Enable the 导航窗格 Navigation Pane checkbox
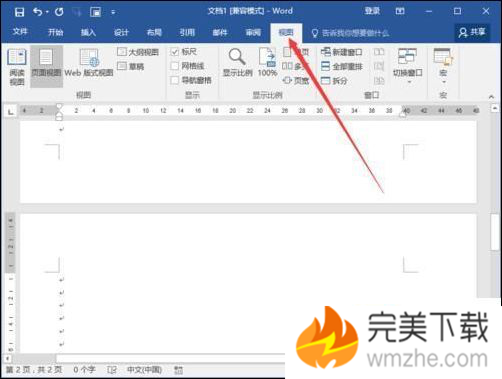This screenshot has height=379, width=502. tap(175, 80)
